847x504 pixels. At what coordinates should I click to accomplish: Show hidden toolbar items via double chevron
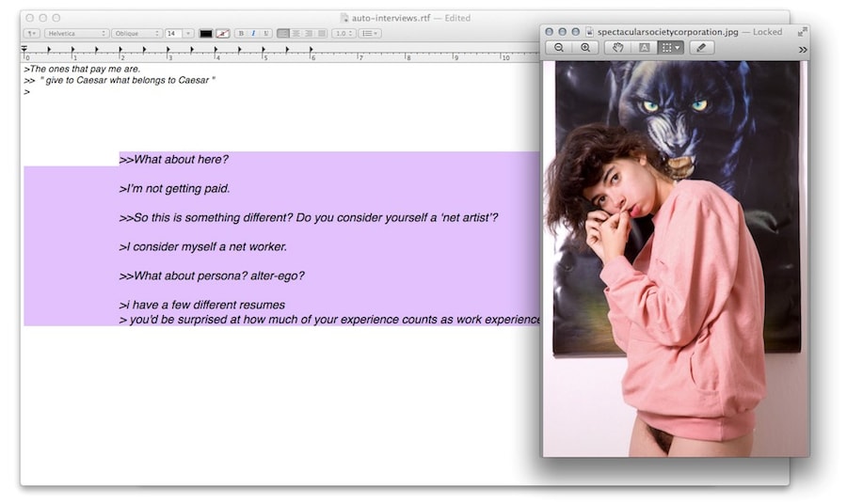803,49
